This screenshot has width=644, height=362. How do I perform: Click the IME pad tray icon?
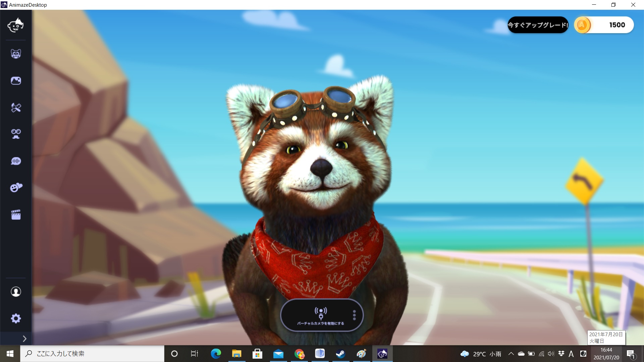[583, 354]
